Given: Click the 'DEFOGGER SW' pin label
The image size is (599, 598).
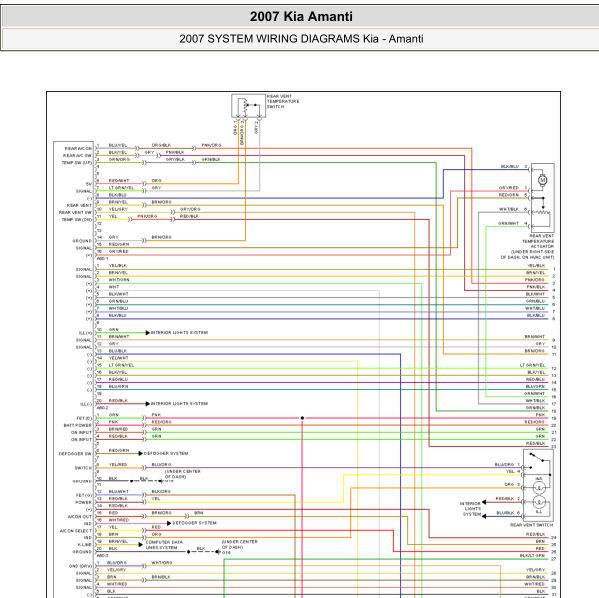Looking at the screenshot, I should coord(75,454).
